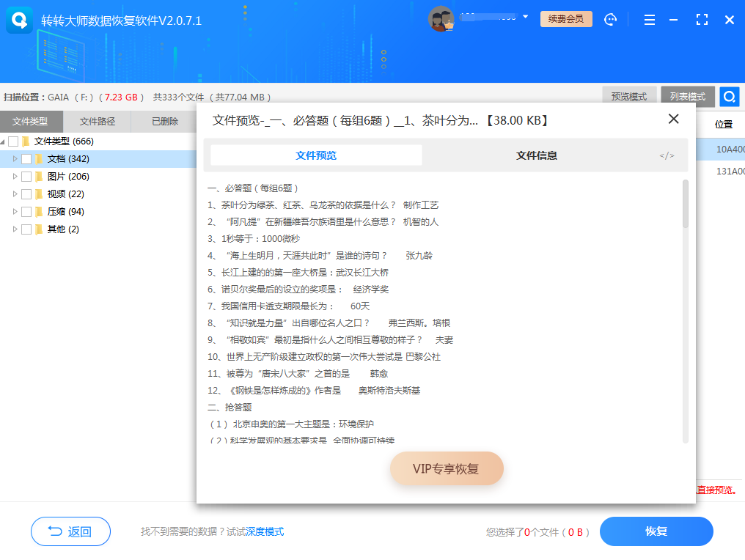Check the 文档 (342) checkbox

point(26,159)
